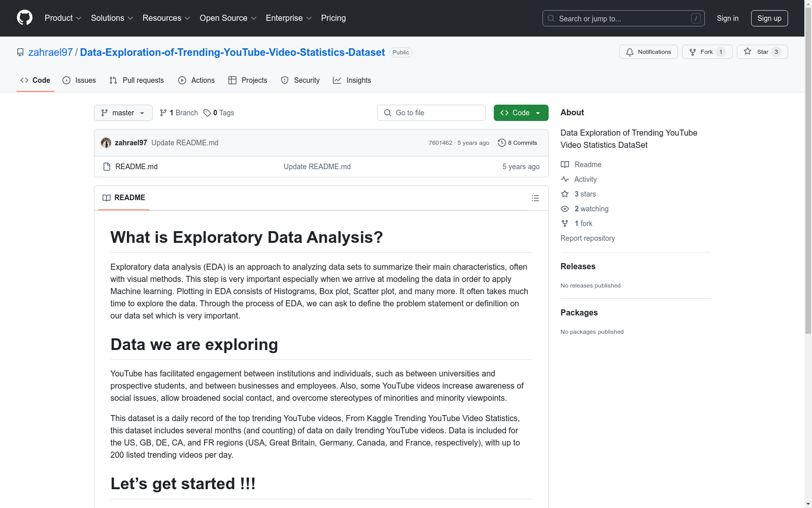Open the Security tab
Image resolution: width=812 pixels, height=508 pixels.
[300, 80]
